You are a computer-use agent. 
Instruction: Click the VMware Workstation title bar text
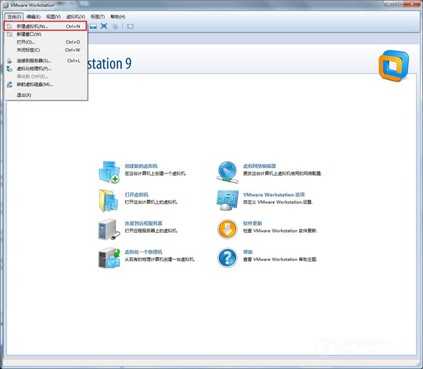click(32, 5)
